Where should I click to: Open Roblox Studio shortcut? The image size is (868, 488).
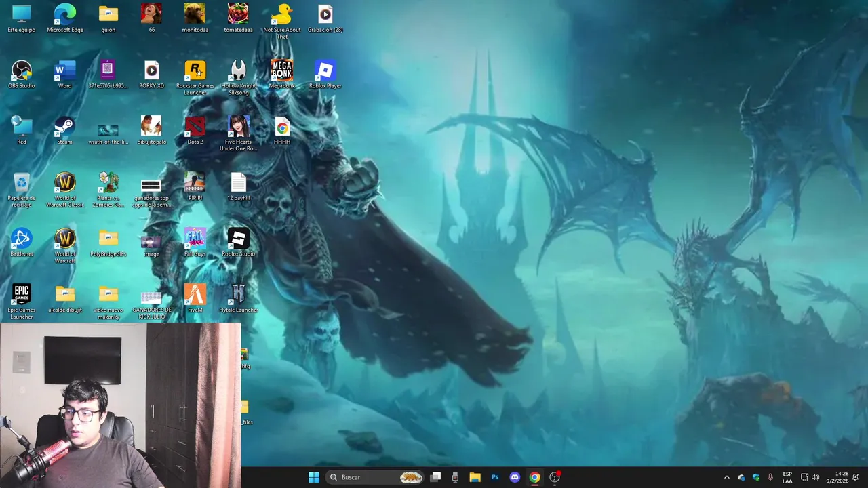(238, 243)
